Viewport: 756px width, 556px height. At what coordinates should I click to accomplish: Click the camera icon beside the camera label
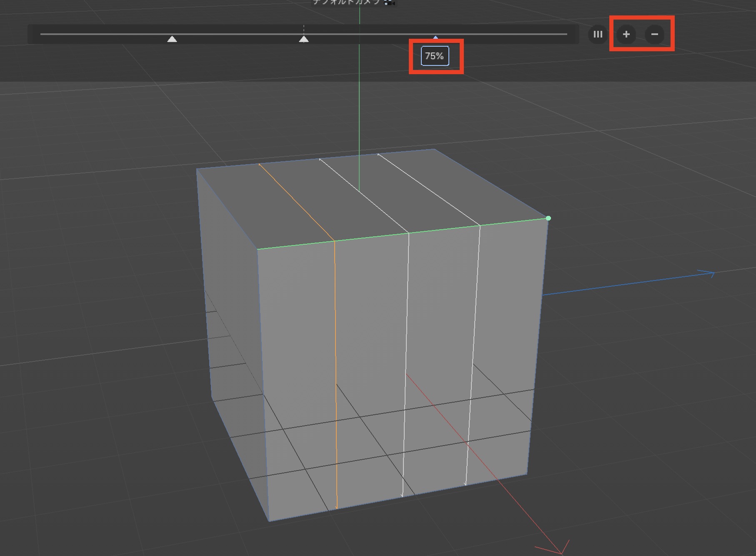pyautogui.click(x=389, y=2)
